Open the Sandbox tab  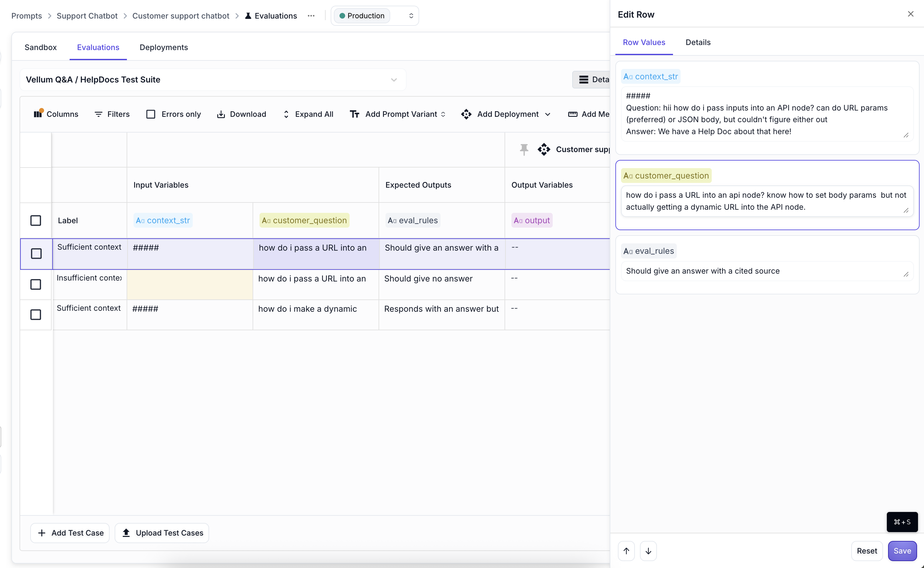tap(41, 47)
